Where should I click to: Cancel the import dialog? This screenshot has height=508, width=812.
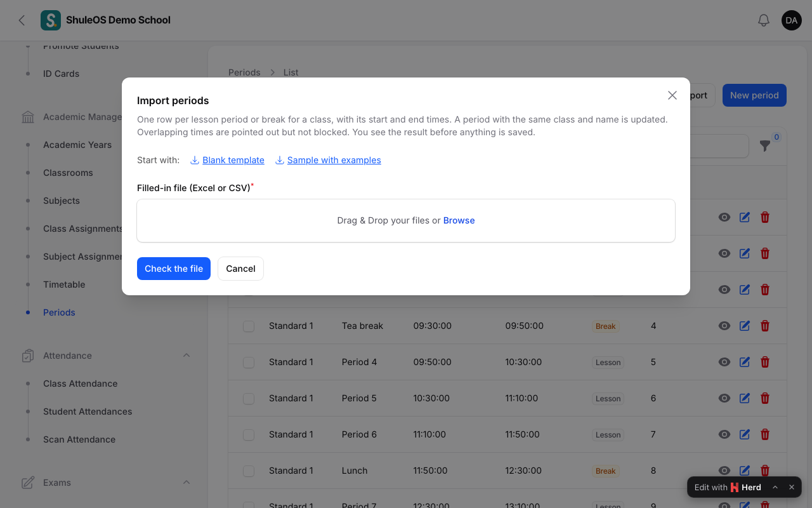(240, 269)
